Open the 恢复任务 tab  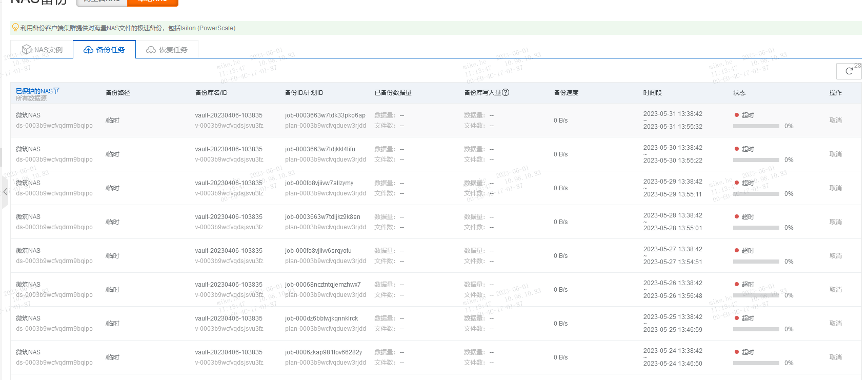[167, 50]
